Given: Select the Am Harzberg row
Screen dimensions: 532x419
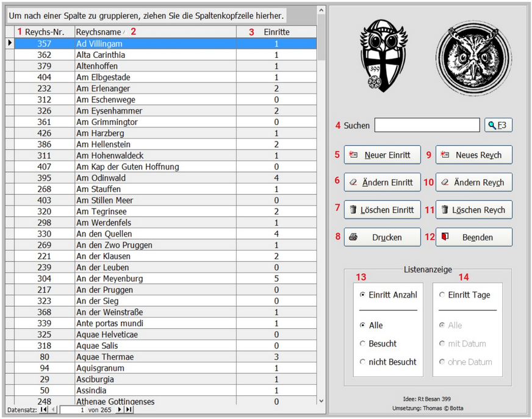Looking at the screenshot, I should point(165,133).
